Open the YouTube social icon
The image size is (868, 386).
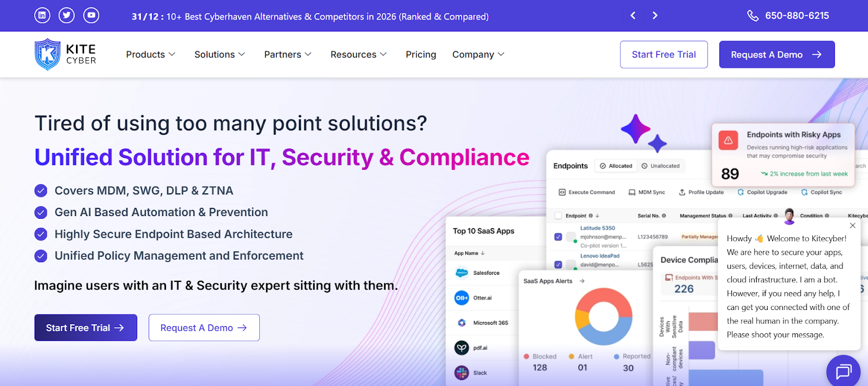click(91, 15)
